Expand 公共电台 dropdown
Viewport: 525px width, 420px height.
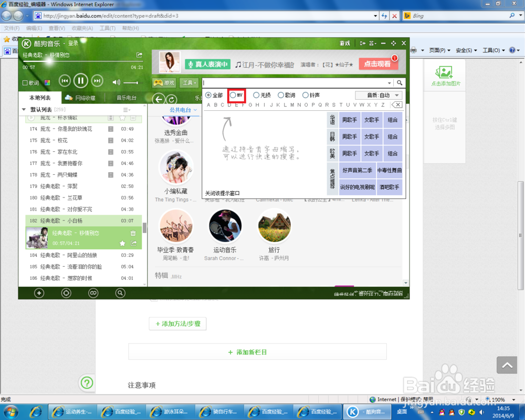click(183, 110)
